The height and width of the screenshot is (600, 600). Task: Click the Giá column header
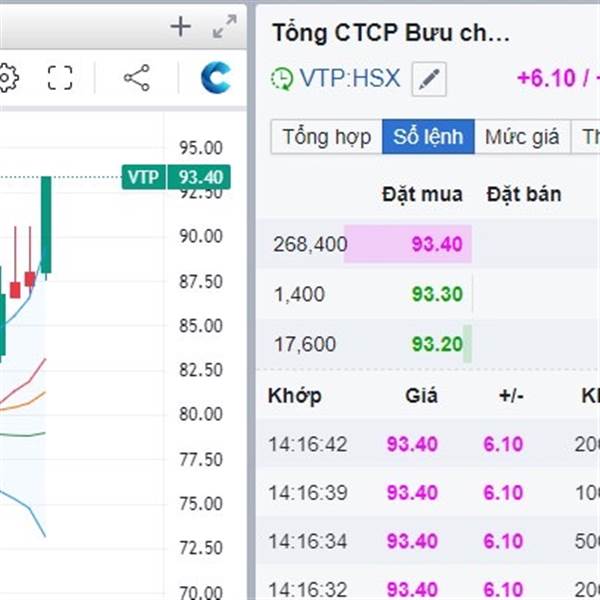421,395
